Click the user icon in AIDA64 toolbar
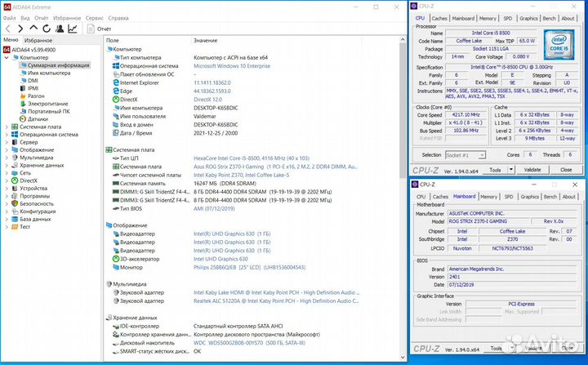This screenshot has height=365, width=588. (60, 29)
